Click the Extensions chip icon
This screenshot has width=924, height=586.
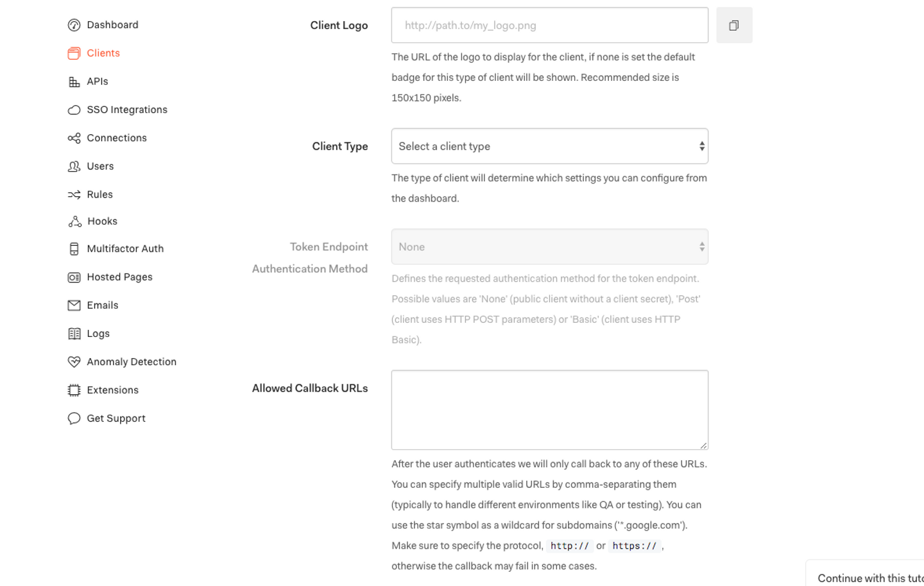74,390
